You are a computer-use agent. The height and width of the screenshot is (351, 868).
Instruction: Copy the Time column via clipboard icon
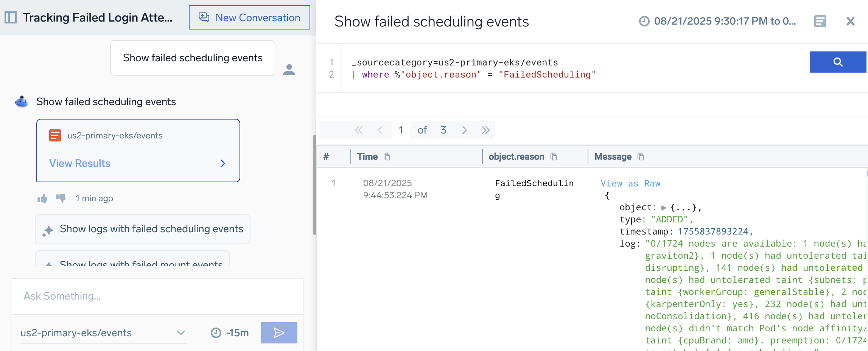click(387, 157)
